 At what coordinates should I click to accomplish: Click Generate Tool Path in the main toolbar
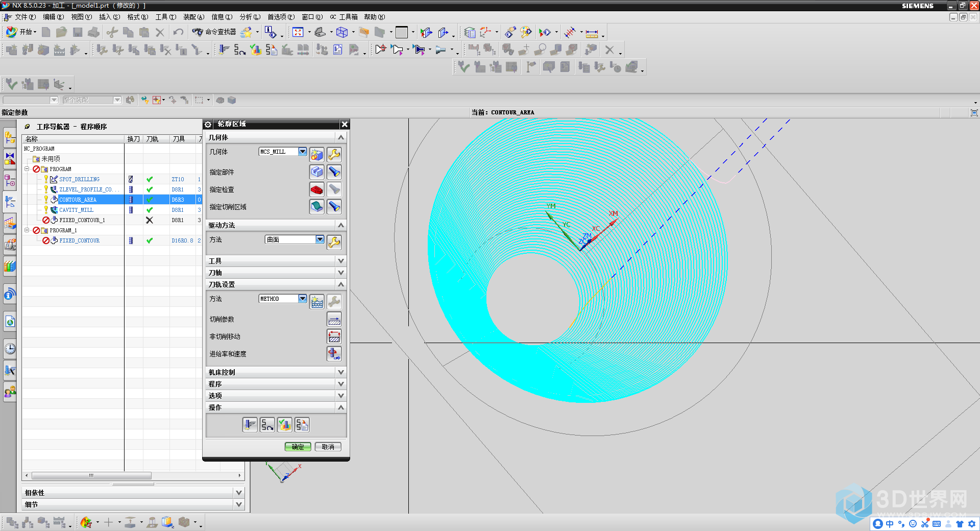coord(224,50)
